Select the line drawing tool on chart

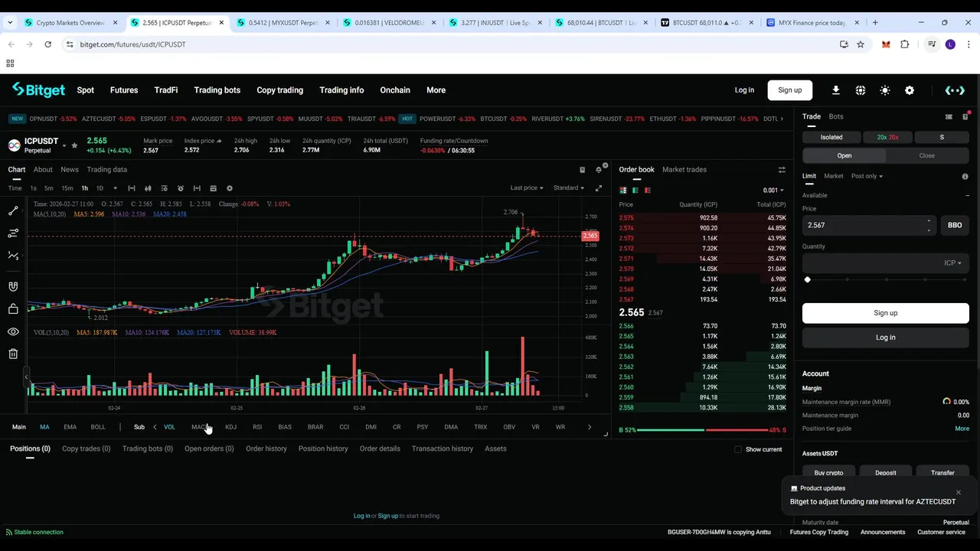(x=13, y=210)
